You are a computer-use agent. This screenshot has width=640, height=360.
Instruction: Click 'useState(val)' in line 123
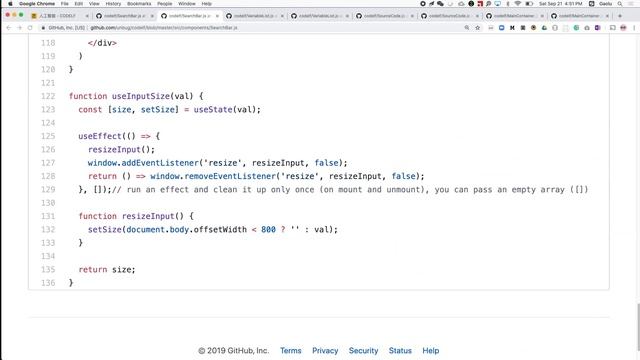tap(224, 110)
